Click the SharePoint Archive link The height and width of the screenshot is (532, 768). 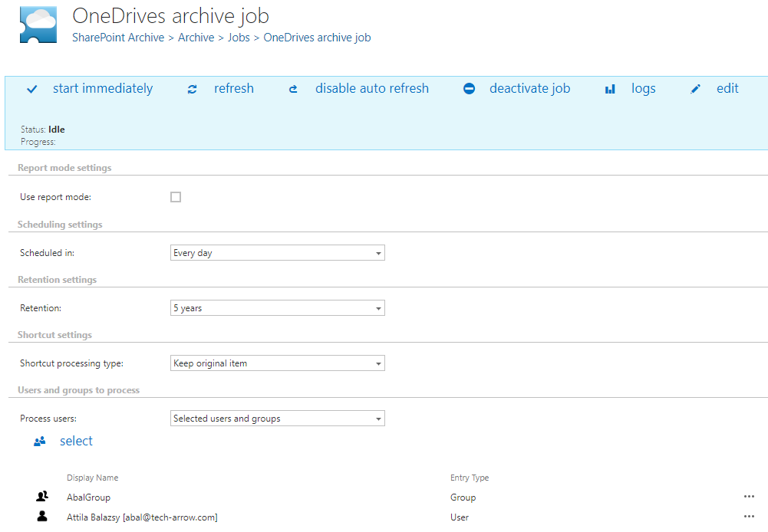[118, 37]
